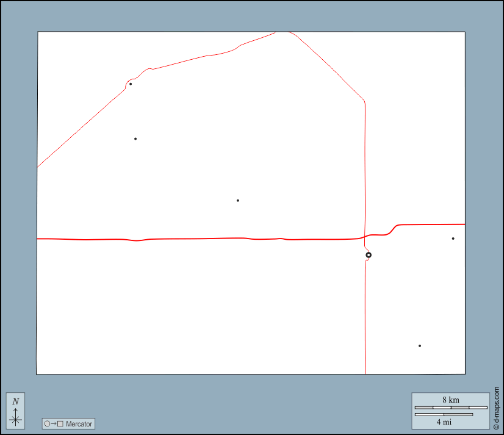Select the second town dot in the northwest
The width and height of the screenshot is (504, 435).
click(x=135, y=139)
